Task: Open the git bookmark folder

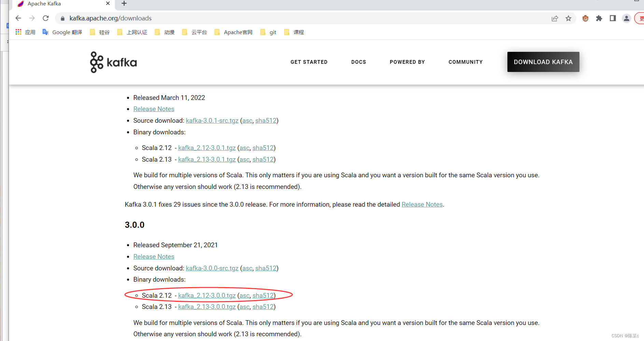Action: 268,32
